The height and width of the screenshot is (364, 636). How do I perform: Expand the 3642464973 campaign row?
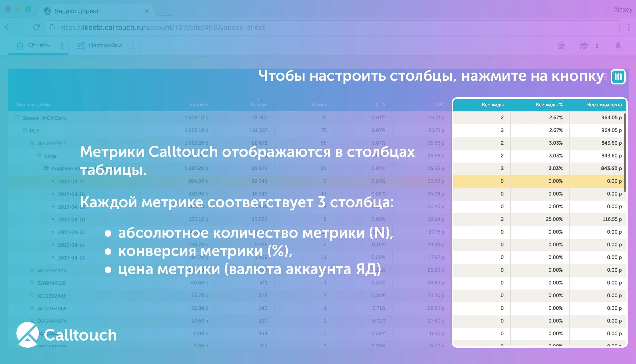pyautogui.click(x=32, y=270)
